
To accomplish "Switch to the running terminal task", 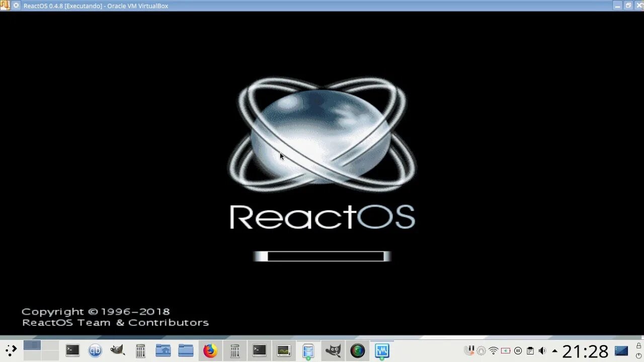I will [x=259, y=350].
